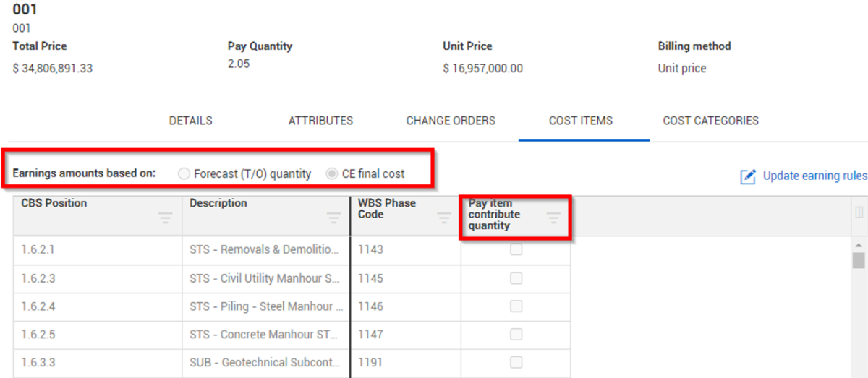The width and height of the screenshot is (868, 378).
Task: Tick contribute quantity checkbox for WBS 1146
Action: tap(516, 306)
